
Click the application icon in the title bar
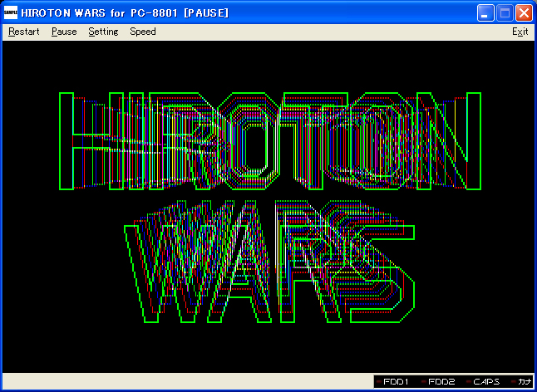(11, 13)
